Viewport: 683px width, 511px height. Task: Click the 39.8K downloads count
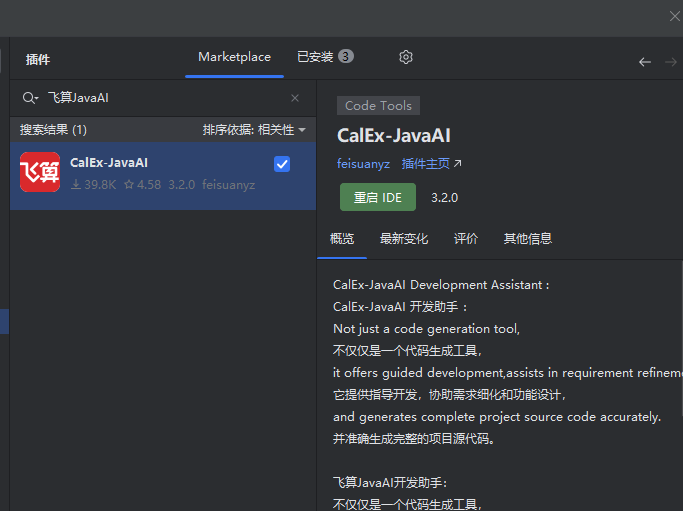click(94, 185)
